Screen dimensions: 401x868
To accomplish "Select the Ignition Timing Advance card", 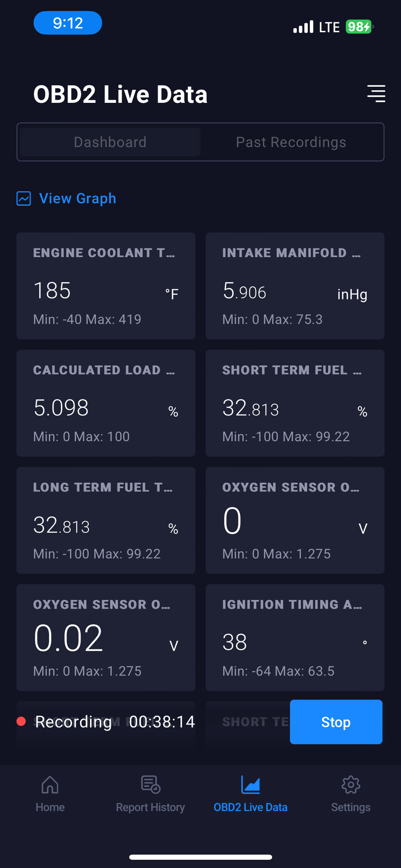I will tap(295, 637).
